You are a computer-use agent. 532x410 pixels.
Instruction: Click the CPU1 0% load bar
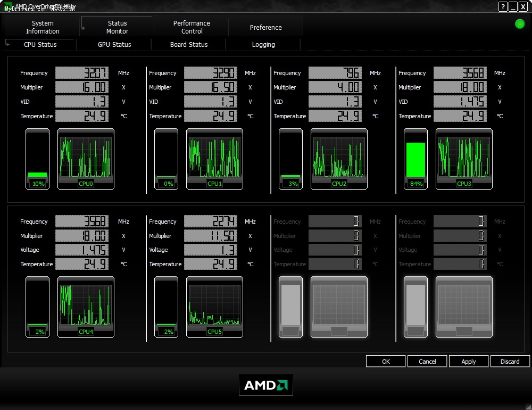click(x=166, y=159)
